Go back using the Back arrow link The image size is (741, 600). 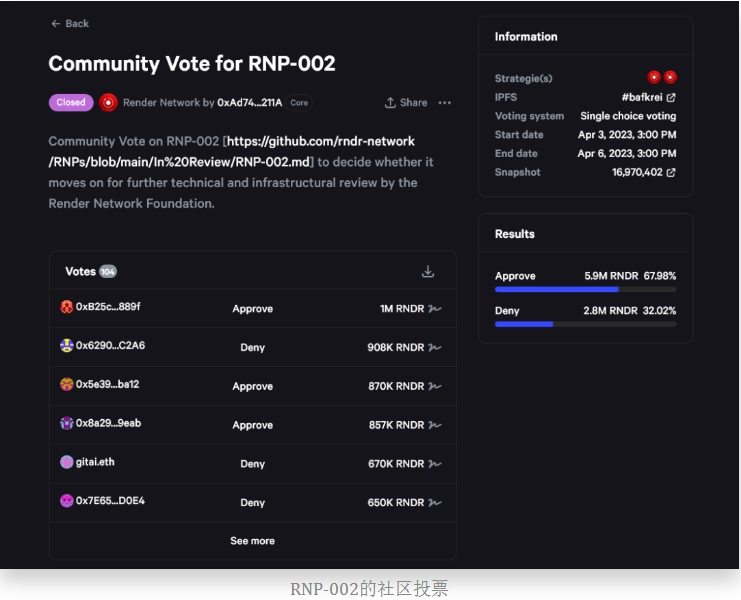[x=69, y=24]
